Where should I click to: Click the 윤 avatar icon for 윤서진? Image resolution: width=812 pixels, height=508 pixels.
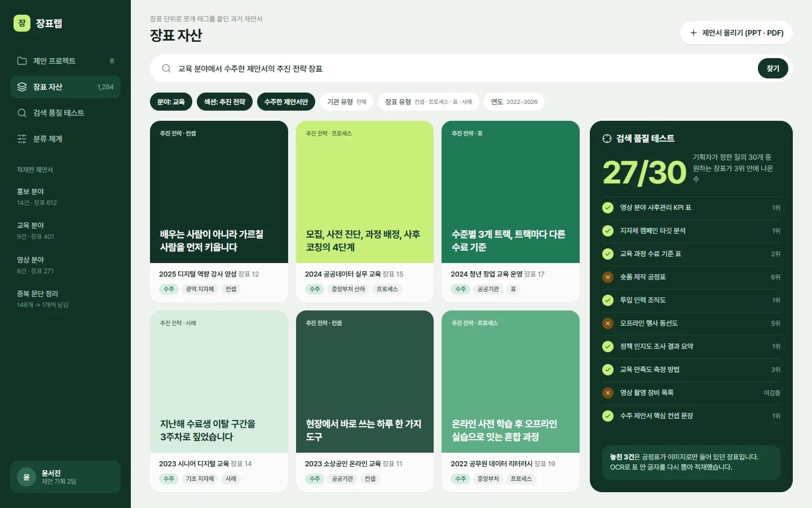click(26, 477)
